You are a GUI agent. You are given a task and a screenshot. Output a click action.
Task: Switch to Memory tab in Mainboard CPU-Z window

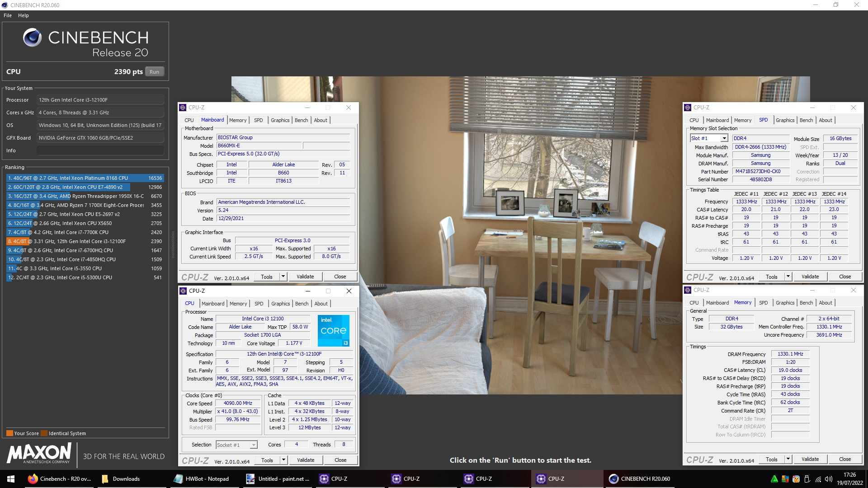point(238,120)
